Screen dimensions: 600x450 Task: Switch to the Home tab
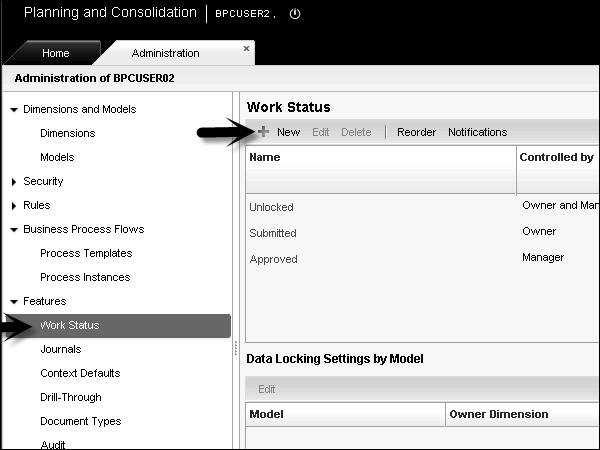(x=55, y=53)
